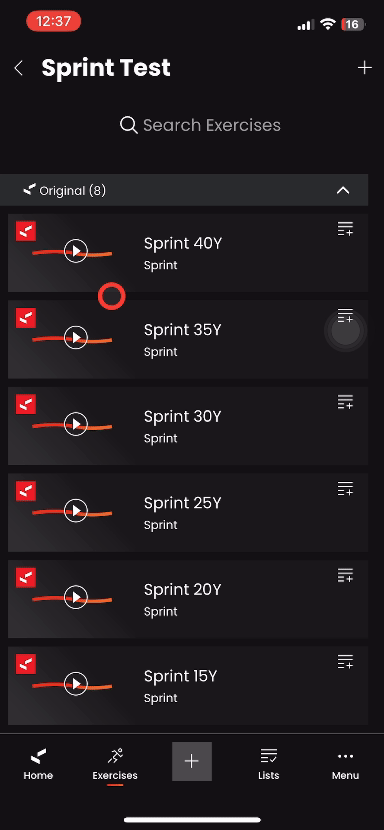This screenshot has width=384, height=830.
Task: Play the Sprint 20Y video preview
Action: pos(76,597)
